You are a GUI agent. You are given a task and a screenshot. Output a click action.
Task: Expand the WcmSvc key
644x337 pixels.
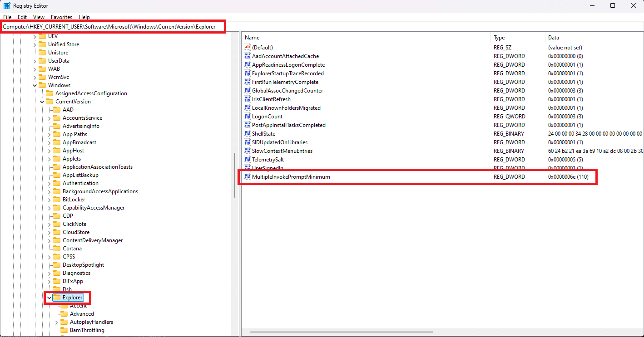coord(35,77)
